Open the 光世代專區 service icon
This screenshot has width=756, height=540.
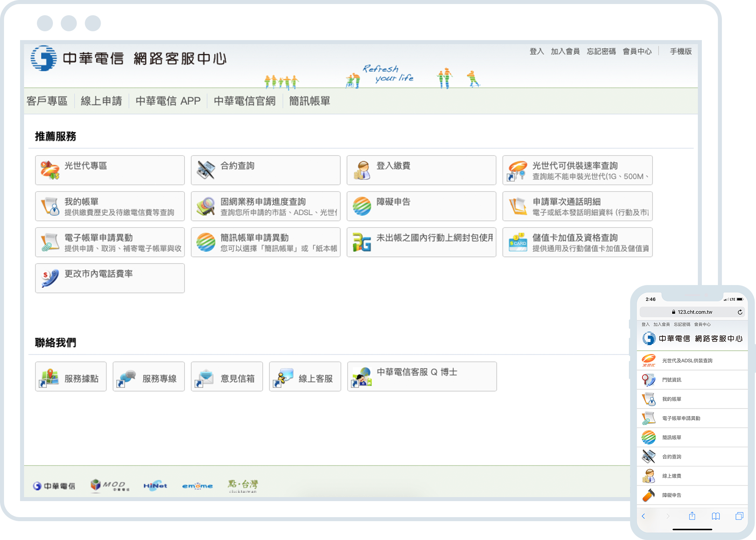109,170
